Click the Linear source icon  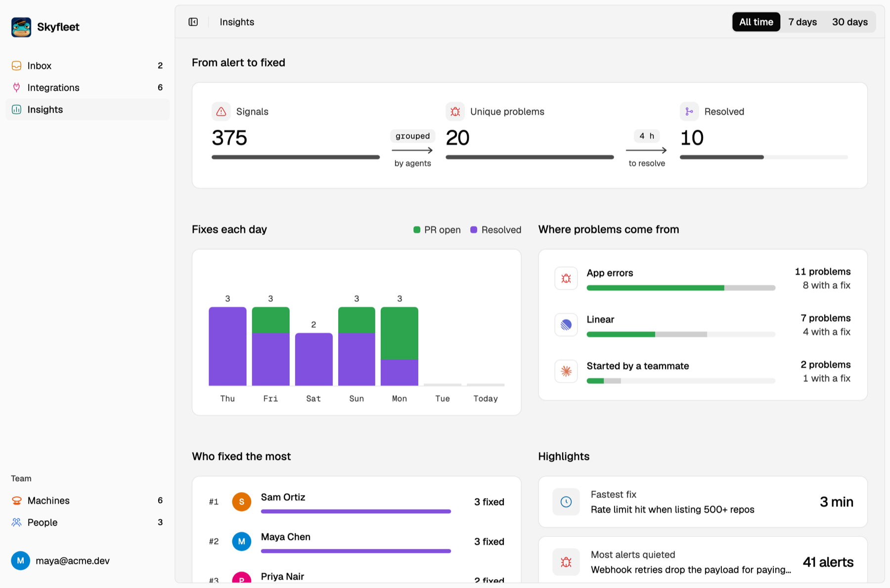[x=566, y=325]
